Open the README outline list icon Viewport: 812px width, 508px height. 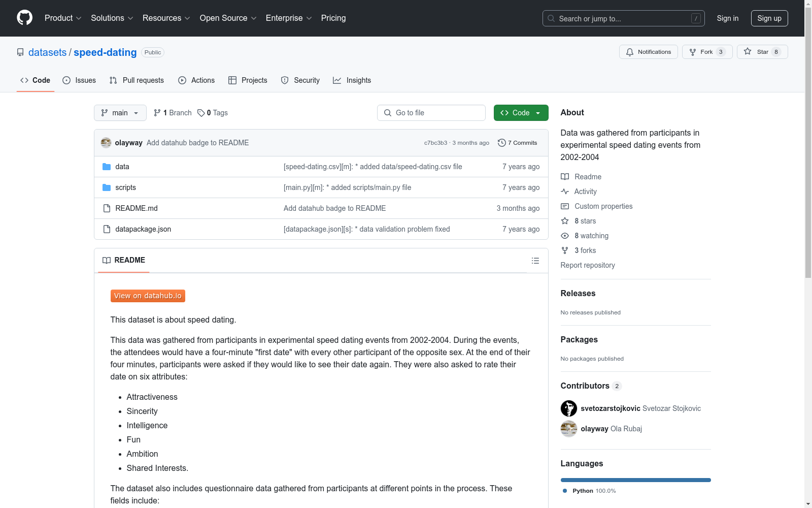535,261
